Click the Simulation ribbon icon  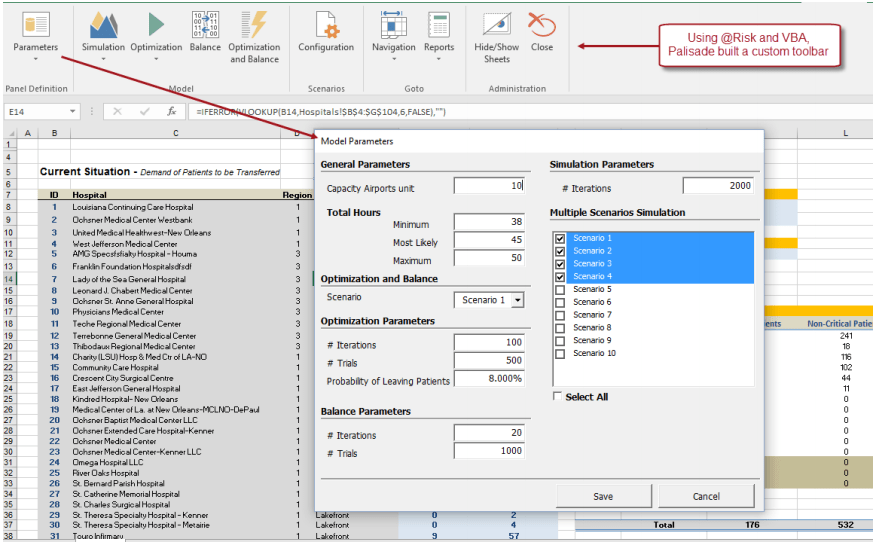pos(103,25)
